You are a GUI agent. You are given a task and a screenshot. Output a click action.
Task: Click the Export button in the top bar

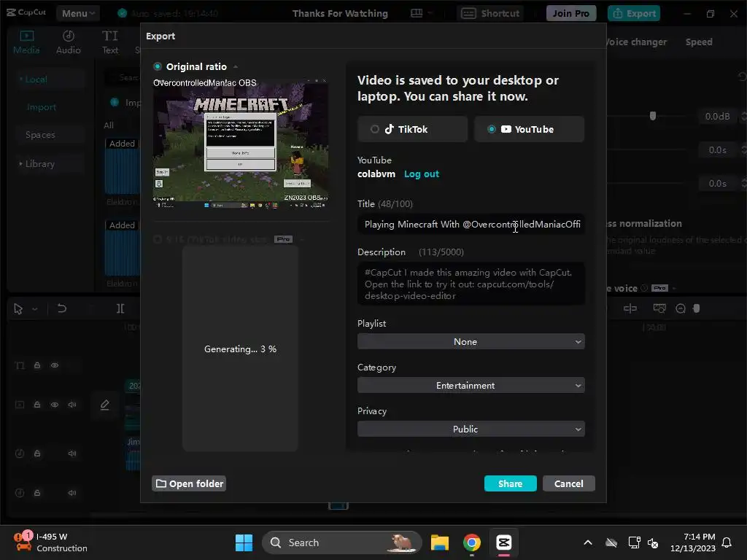point(634,13)
